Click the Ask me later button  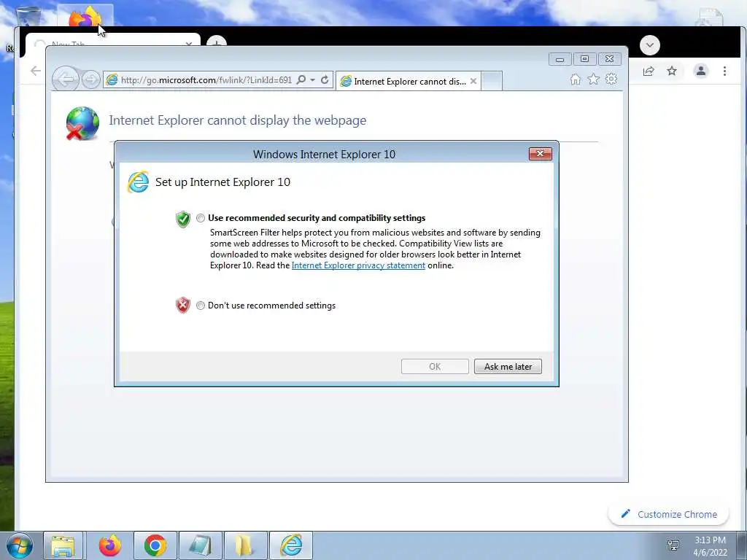click(508, 367)
